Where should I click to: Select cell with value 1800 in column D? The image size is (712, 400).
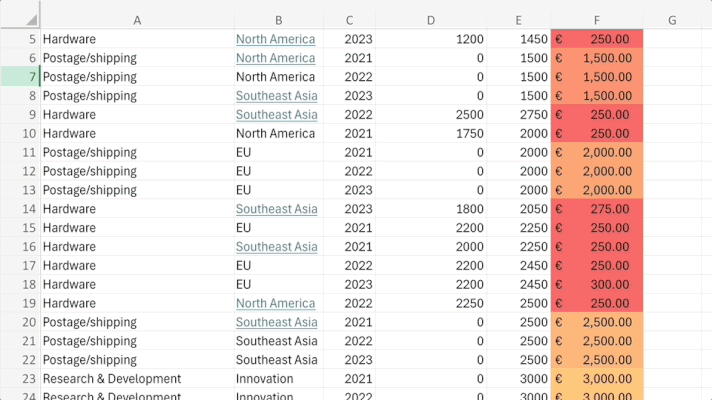(x=430, y=209)
